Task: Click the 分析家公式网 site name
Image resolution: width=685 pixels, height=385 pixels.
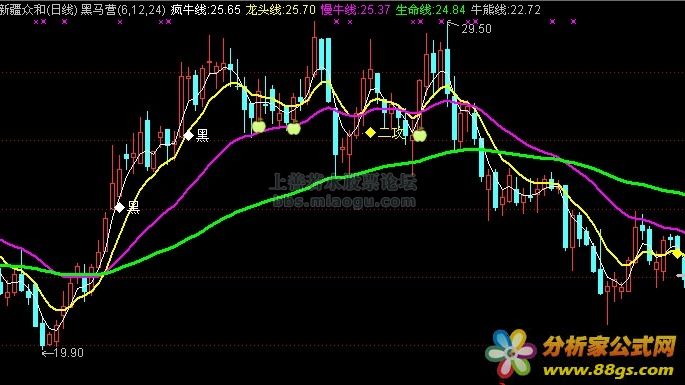Action: pos(609,347)
